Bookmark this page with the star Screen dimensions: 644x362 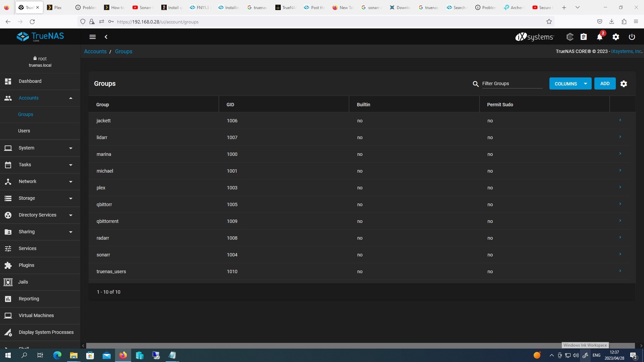pos(549,22)
